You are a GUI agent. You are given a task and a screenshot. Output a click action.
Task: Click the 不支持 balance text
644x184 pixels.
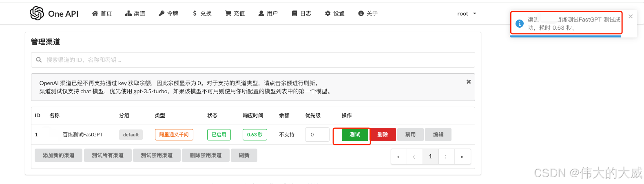287,135
